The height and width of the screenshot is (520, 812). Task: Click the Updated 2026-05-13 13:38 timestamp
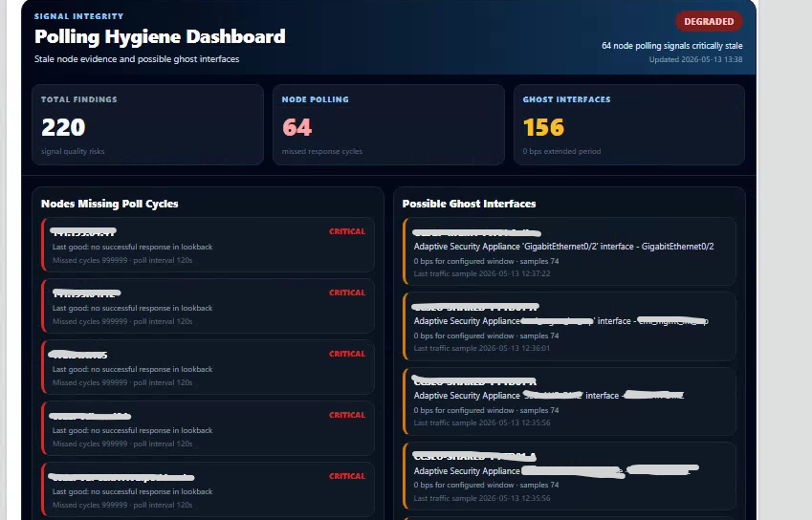(695, 59)
